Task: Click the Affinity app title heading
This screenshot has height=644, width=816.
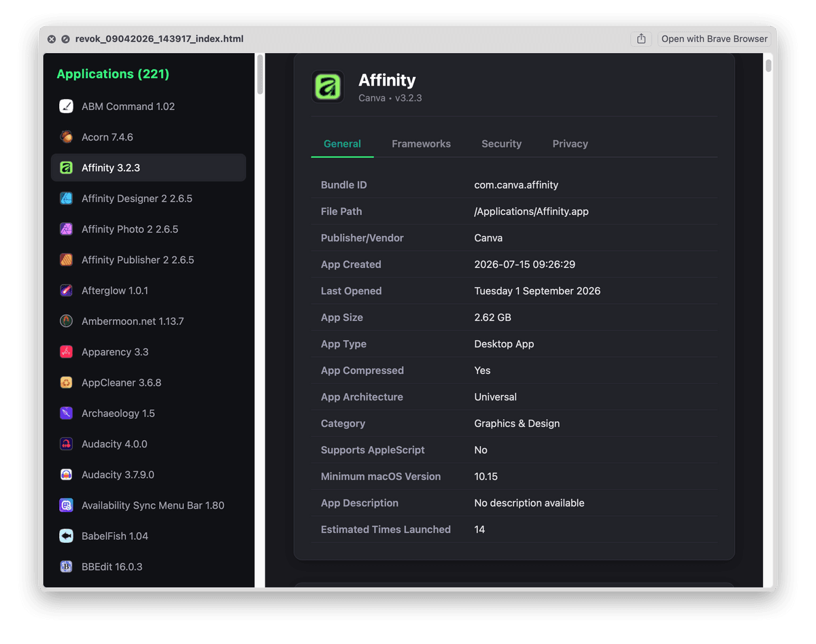Action: (x=387, y=80)
